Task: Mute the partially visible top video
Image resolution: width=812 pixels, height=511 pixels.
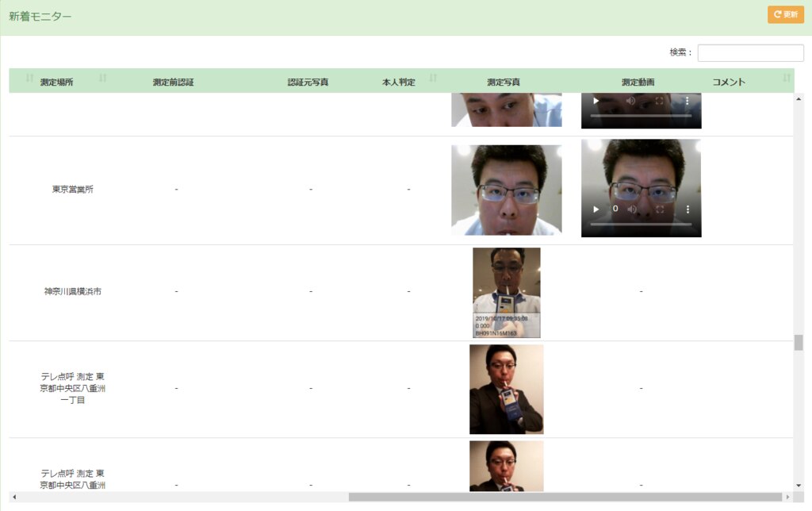Action: coord(631,101)
